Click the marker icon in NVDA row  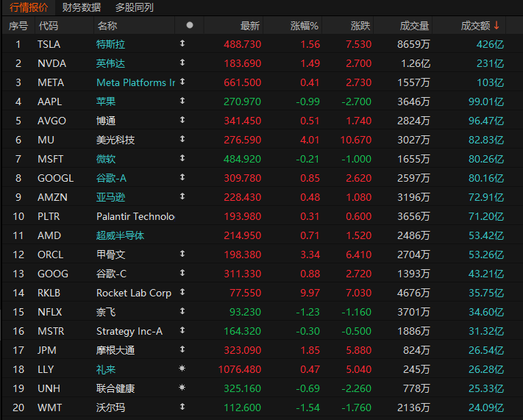[182, 63]
